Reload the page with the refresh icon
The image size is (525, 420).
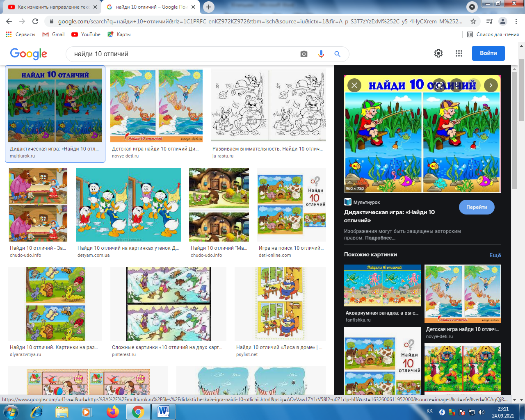35,21
